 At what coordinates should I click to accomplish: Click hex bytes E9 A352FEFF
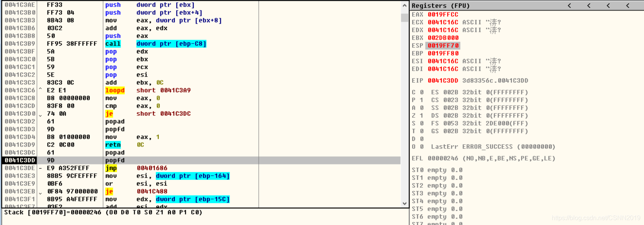pos(68,168)
